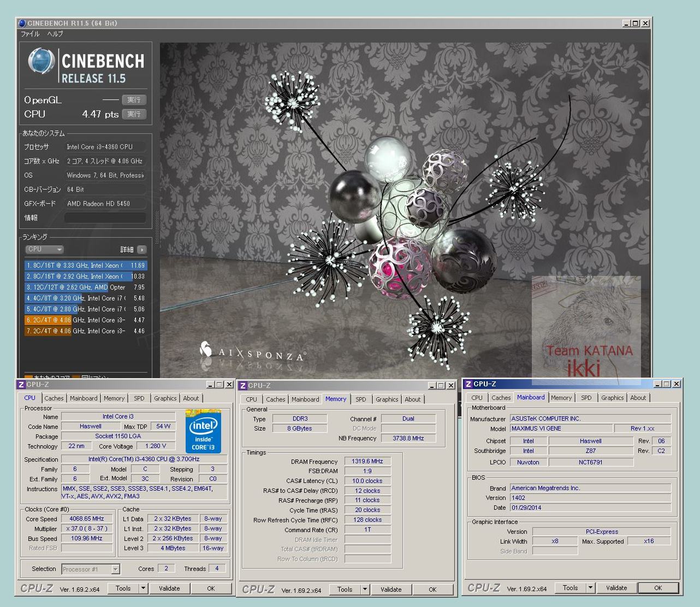Click Tools button in left CPU-Z window
The width and height of the screenshot is (700, 607).
tap(123, 588)
